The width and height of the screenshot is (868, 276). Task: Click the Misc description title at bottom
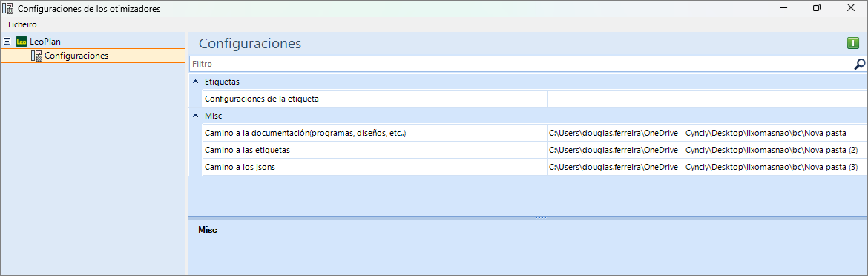tap(208, 230)
